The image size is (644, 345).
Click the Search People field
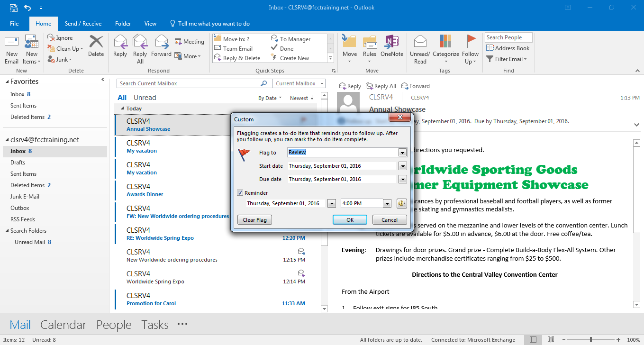[x=508, y=37]
